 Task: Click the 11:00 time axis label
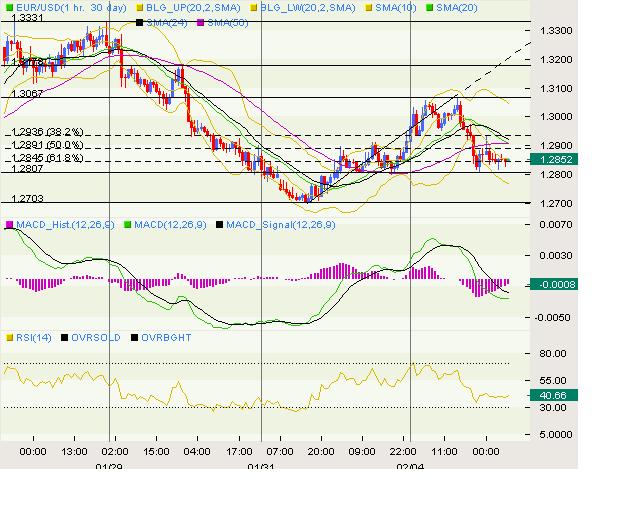pos(444,452)
